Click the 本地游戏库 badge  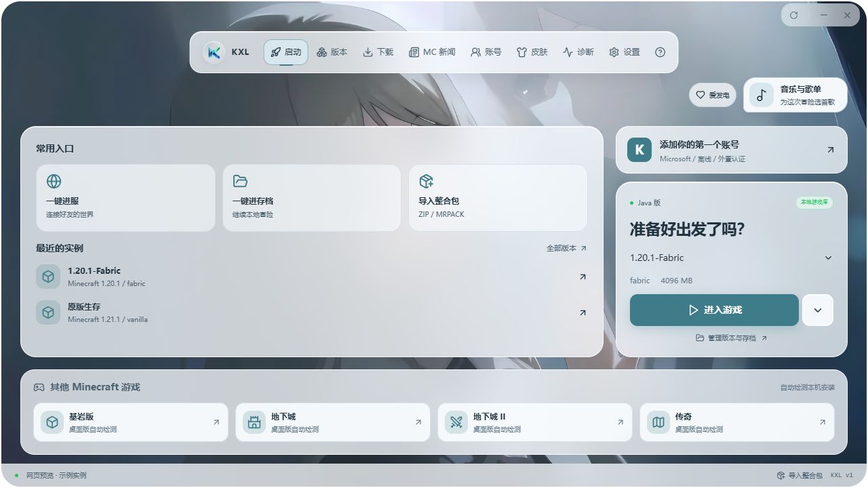coord(814,203)
